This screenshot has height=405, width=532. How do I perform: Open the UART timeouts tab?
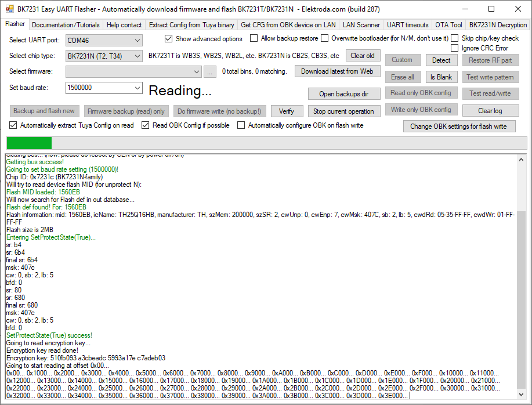tap(407, 25)
